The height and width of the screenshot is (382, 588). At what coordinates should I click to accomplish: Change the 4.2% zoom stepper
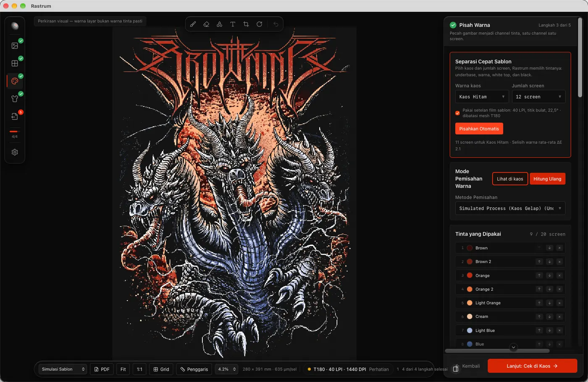[226, 369]
